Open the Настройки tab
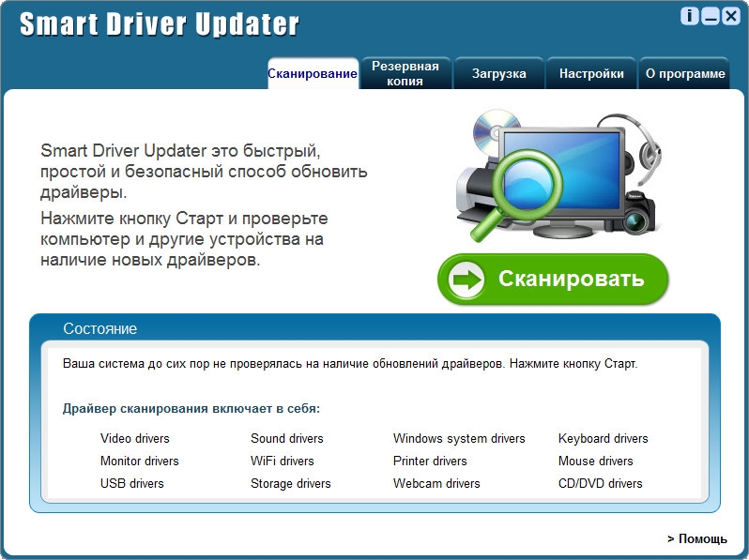Screen dimensions: 749x560 pyautogui.click(x=591, y=74)
